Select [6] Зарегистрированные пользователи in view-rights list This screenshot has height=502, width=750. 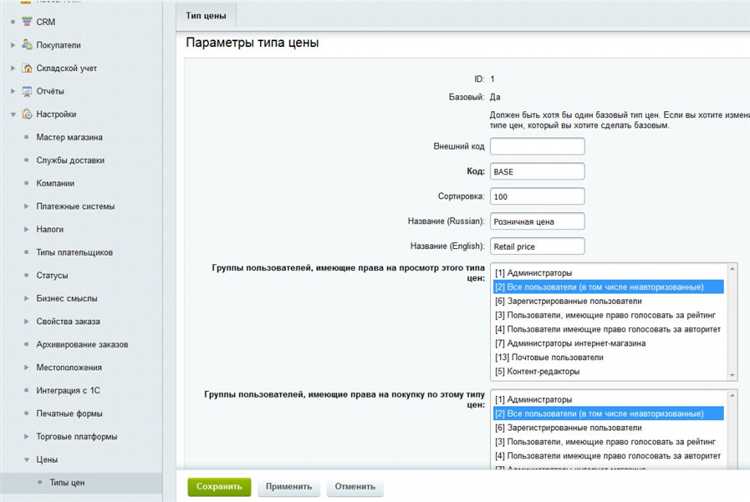(608, 301)
